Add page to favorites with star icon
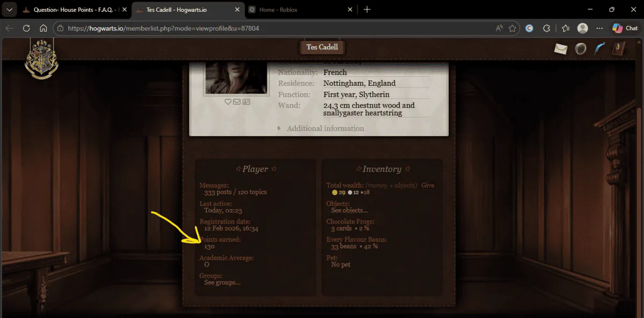Screen dimensions: 644x318 pyautogui.click(x=513, y=28)
